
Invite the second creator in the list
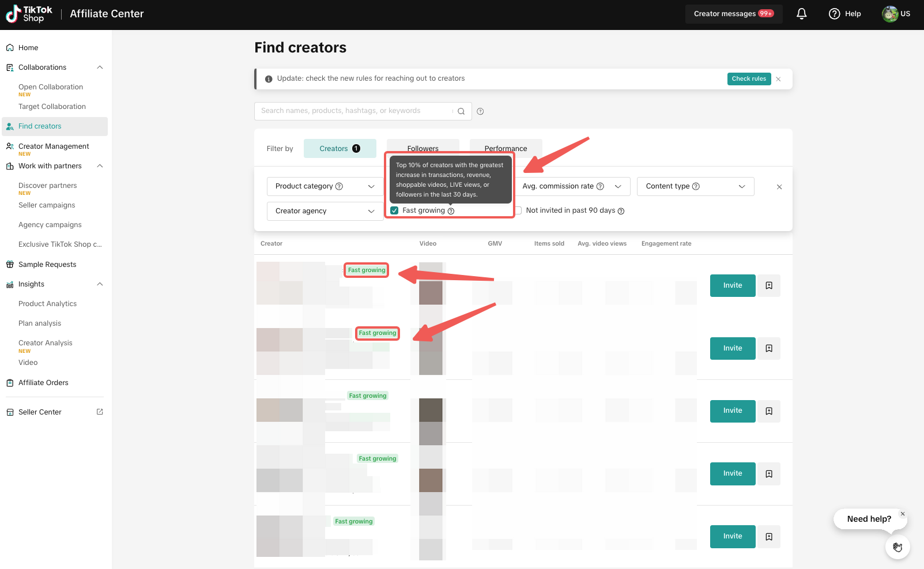(732, 348)
